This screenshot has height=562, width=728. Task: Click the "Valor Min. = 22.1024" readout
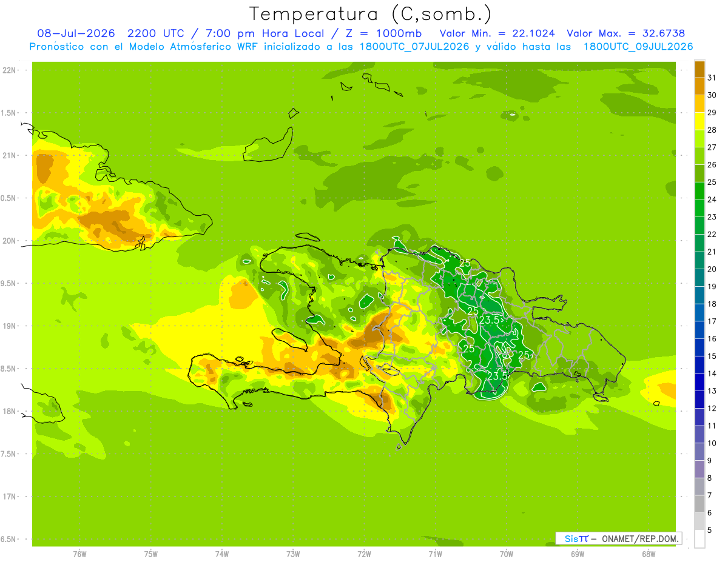496,33
